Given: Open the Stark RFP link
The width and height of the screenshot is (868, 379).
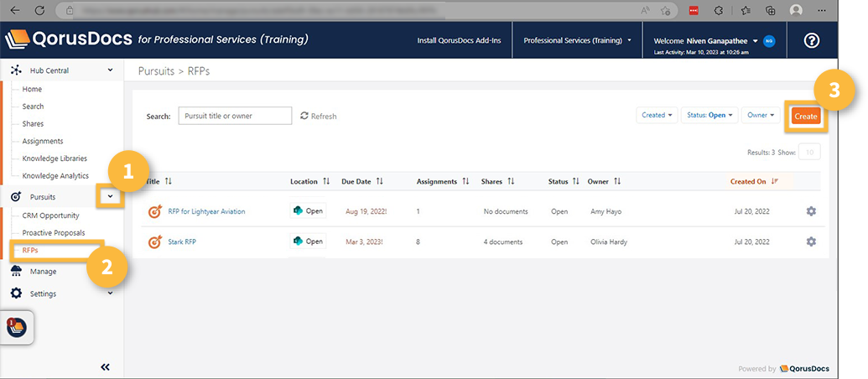Looking at the screenshot, I should point(182,241).
